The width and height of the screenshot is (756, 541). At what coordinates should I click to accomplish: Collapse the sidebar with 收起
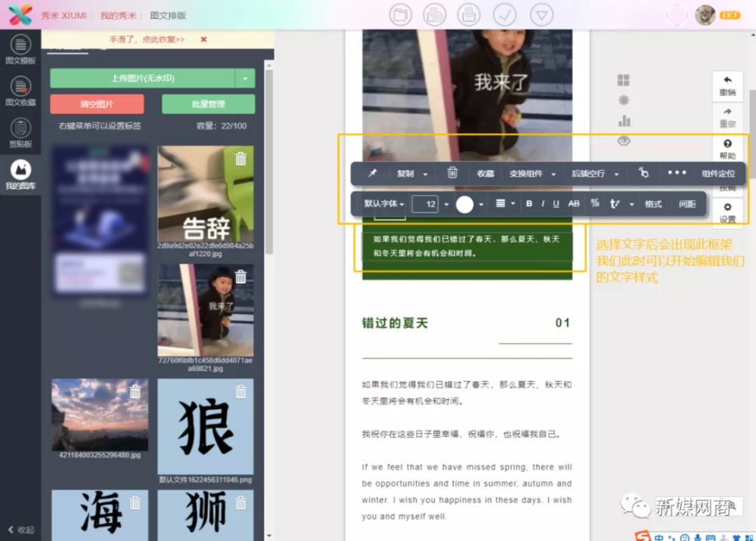[x=21, y=530]
